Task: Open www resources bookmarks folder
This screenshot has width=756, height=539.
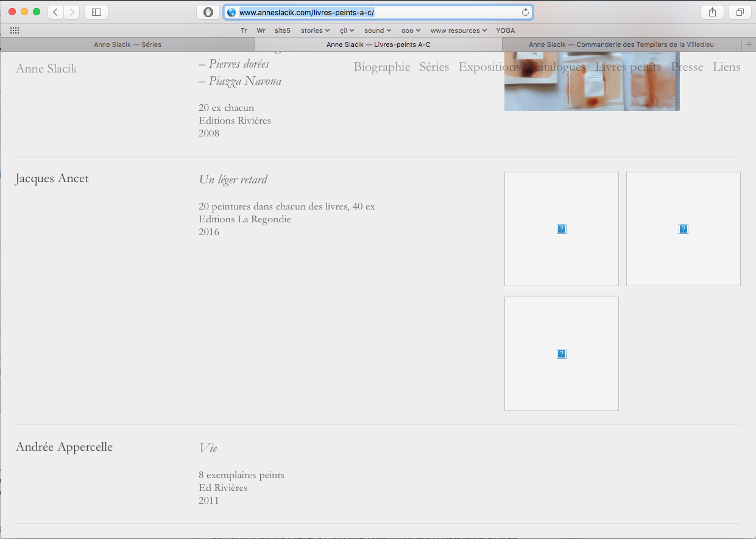Action: 458,30
